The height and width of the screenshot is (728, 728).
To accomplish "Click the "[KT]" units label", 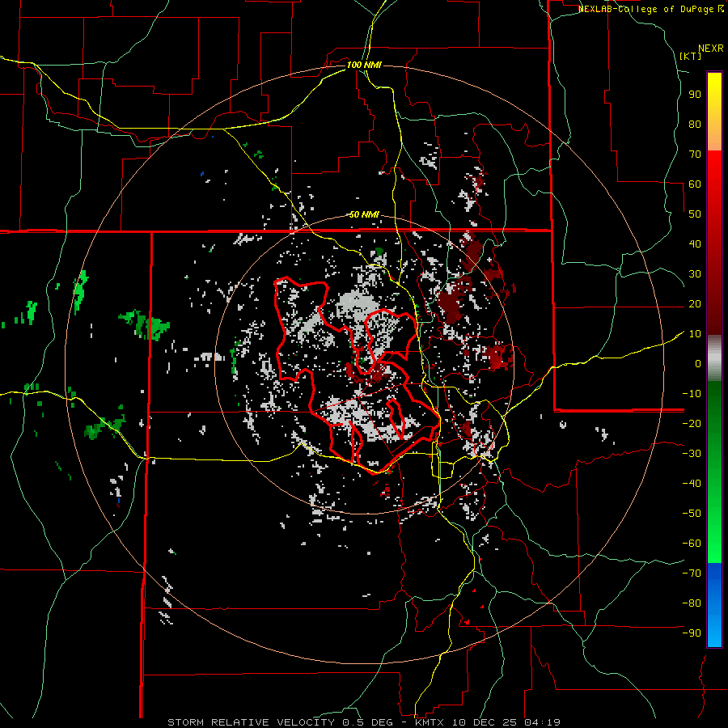I will pyautogui.click(x=690, y=56).
